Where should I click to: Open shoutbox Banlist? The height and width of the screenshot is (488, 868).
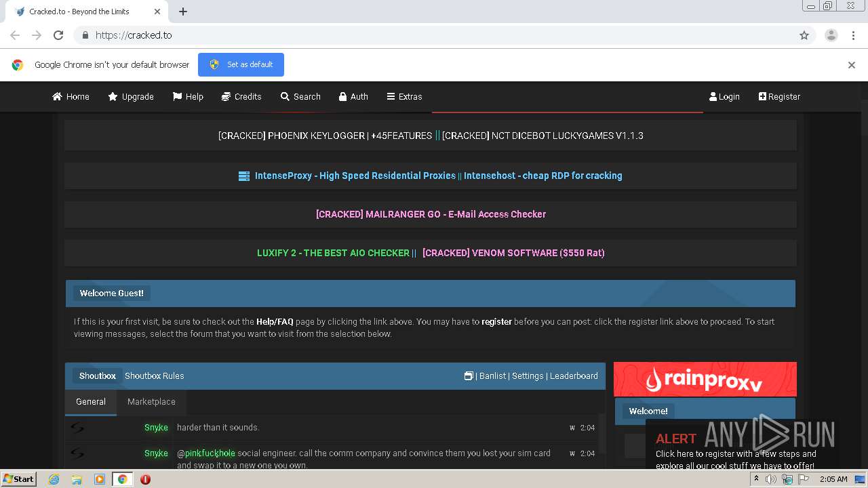492,376
